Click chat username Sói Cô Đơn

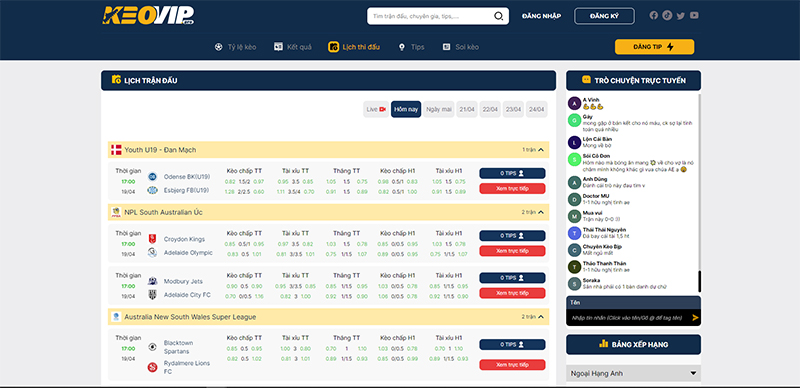click(x=596, y=156)
